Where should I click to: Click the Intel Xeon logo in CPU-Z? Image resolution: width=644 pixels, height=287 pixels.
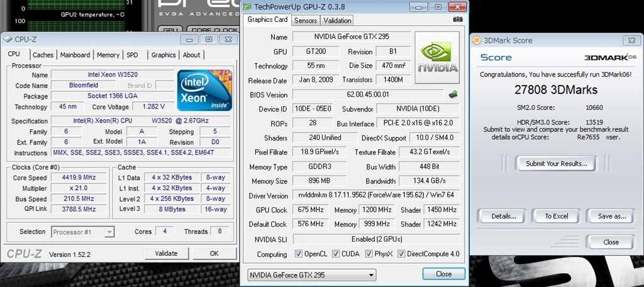[x=204, y=90]
